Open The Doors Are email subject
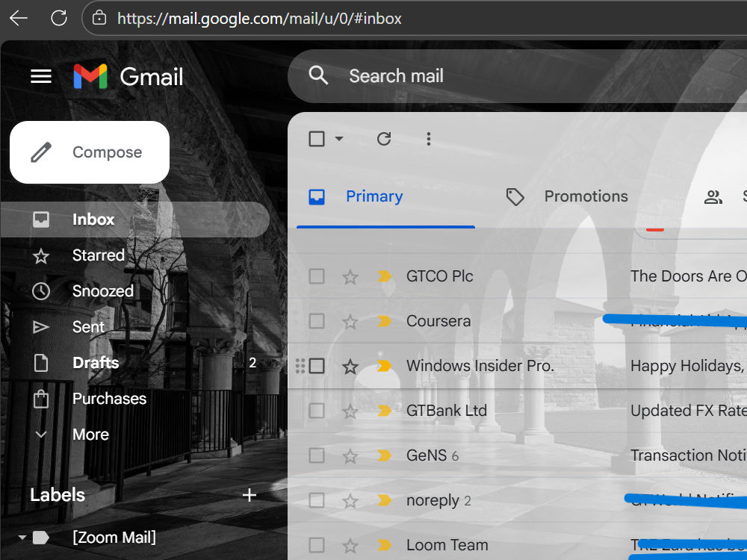The height and width of the screenshot is (560, 747). tap(688, 276)
